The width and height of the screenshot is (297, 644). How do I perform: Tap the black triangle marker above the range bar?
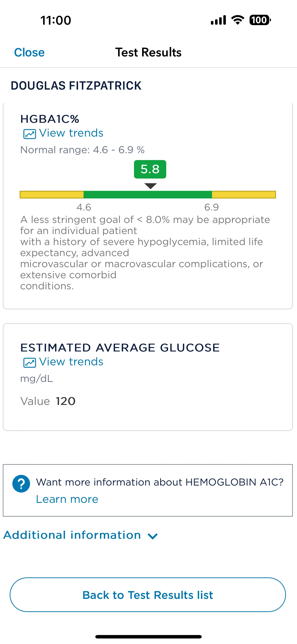click(x=151, y=186)
